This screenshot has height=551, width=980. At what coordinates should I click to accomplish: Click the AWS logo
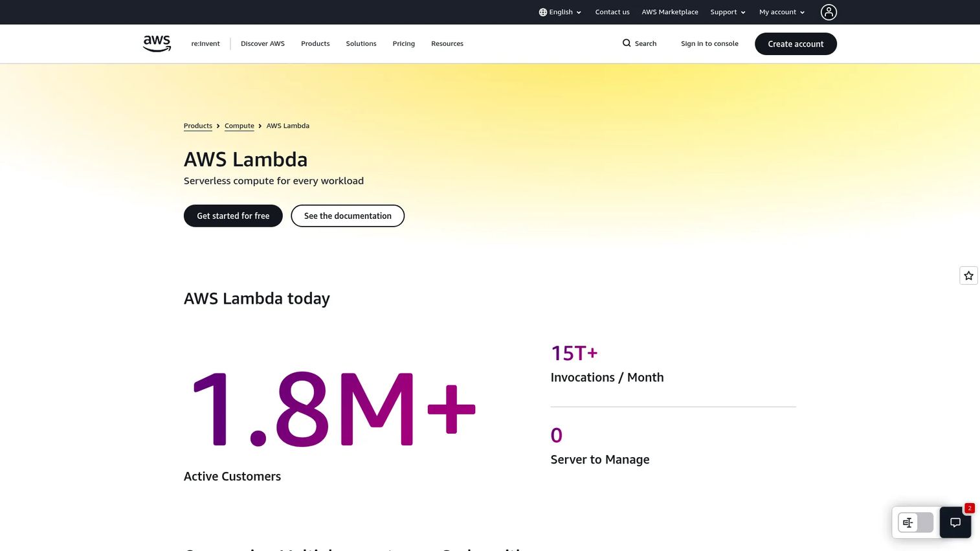click(x=157, y=43)
